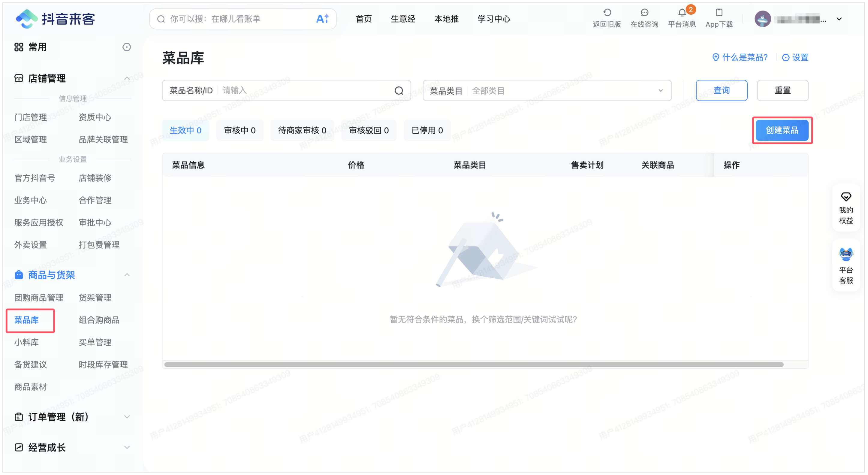Click the 商品与货架 bag icon
Screen dimensions: 868x475
click(19, 275)
